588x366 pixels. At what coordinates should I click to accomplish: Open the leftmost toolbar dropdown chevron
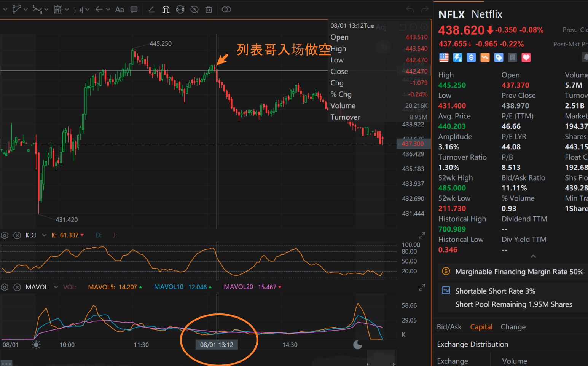tap(5, 10)
